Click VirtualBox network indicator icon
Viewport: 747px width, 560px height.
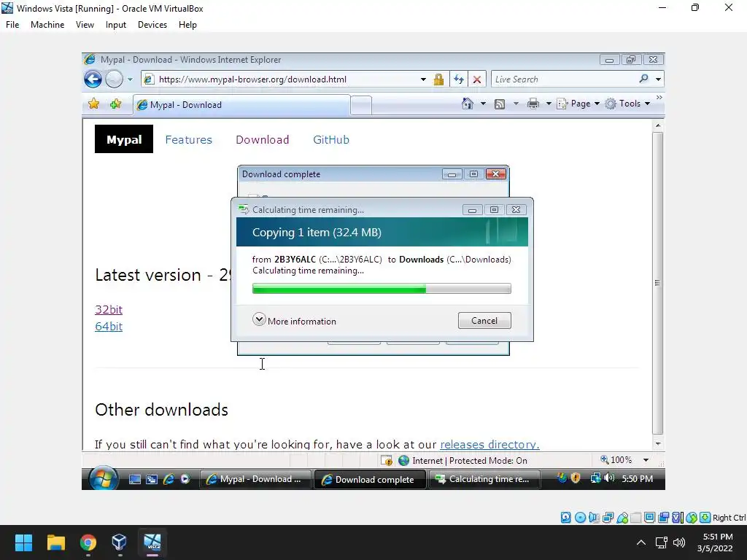pos(608,517)
